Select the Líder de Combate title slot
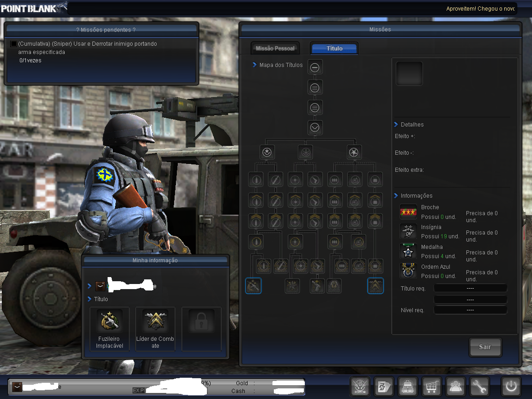This screenshot has height=399, width=532. (155, 329)
